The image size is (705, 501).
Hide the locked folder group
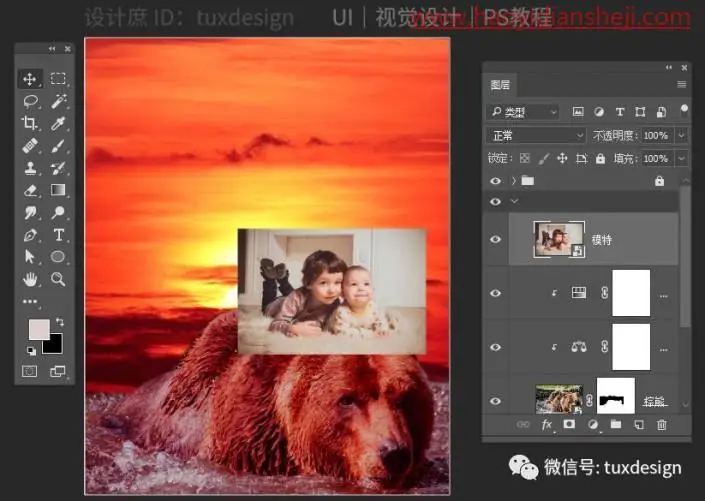tap(495, 181)
